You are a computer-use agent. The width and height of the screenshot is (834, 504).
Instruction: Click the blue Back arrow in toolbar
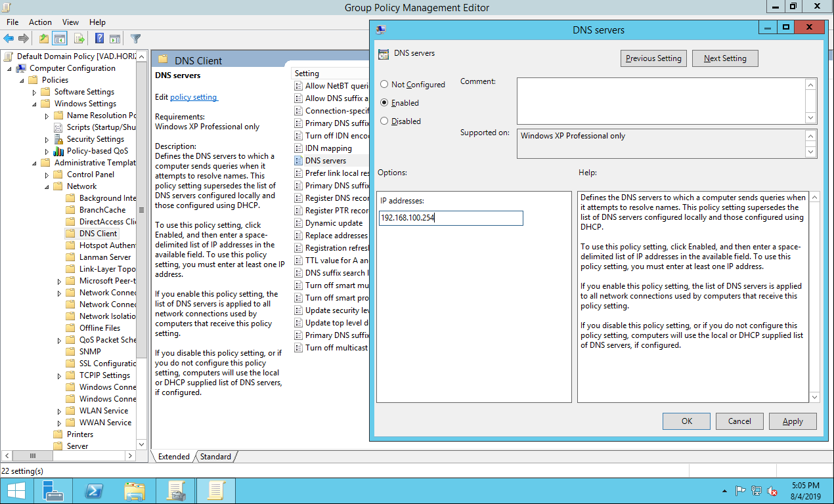[x=9, y=39]
